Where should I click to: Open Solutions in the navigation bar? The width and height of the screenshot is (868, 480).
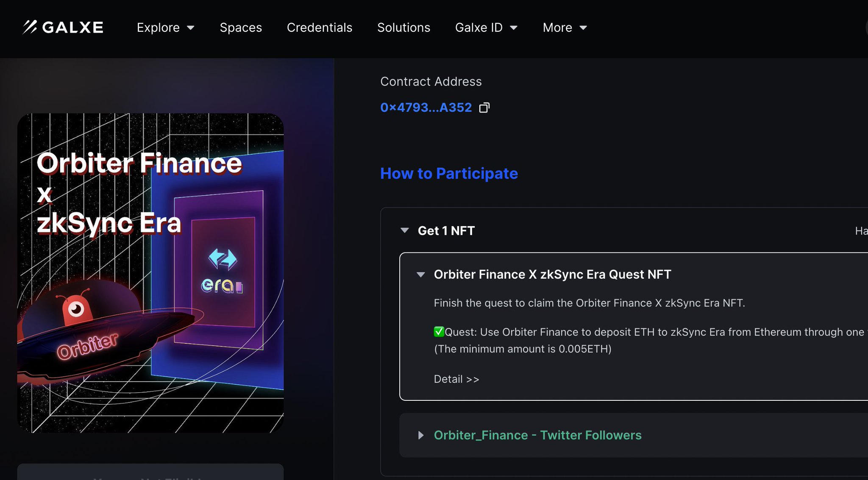coord(403,28)
